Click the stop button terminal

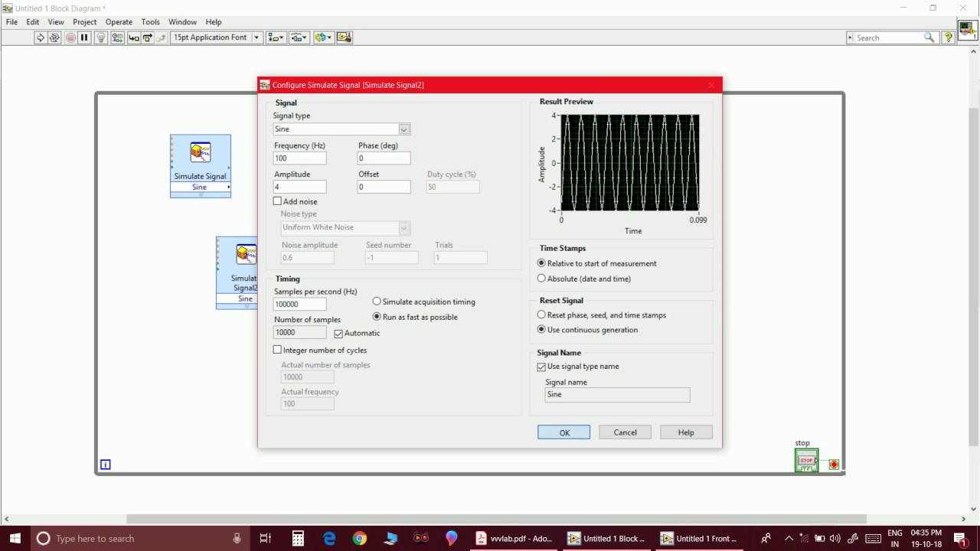[x=806, y=460]
